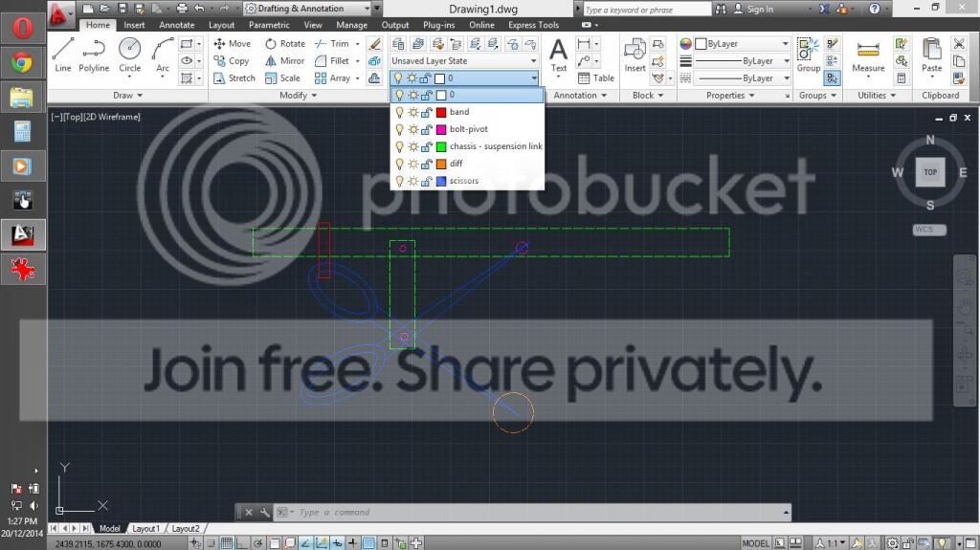
Task: Select the Line tool
Action: point(63,54)
